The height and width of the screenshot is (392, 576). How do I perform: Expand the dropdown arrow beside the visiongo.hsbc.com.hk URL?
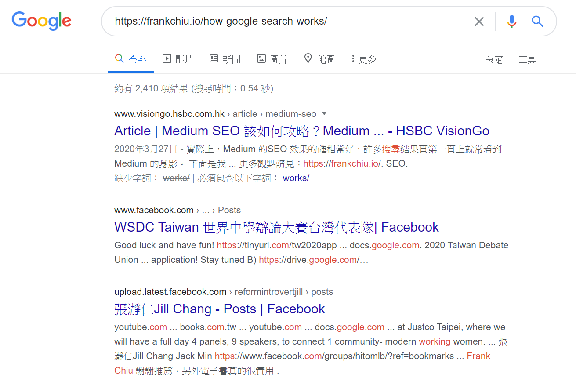pos(324,114)
